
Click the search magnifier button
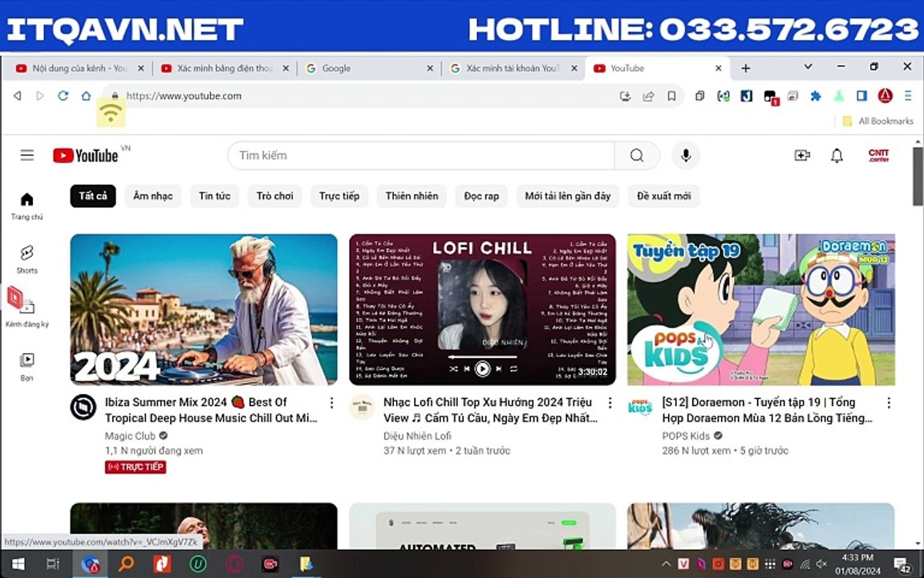636,155
